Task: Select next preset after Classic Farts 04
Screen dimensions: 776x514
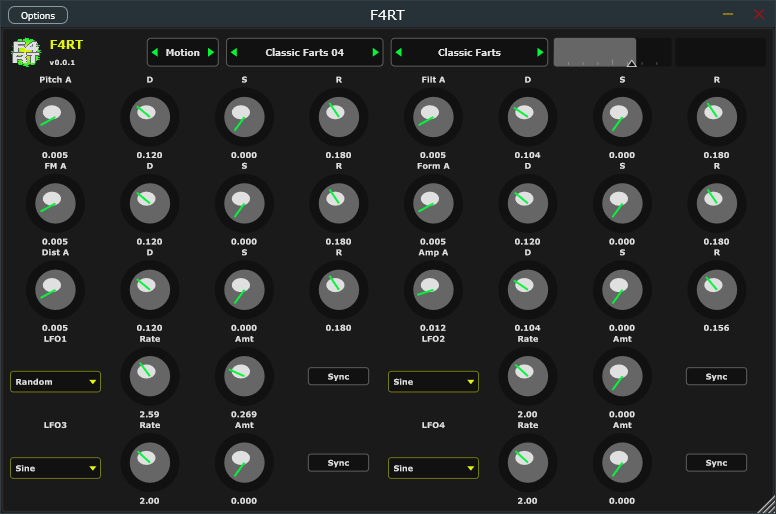Action: click(x=375, y=52)
